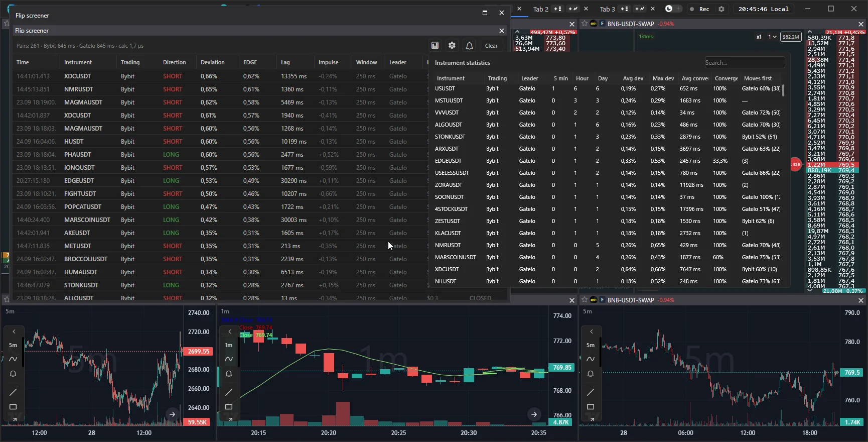Click the add-panel icon on Tab 2
Viewport: 868px width, 442px height.
(557, 9)
